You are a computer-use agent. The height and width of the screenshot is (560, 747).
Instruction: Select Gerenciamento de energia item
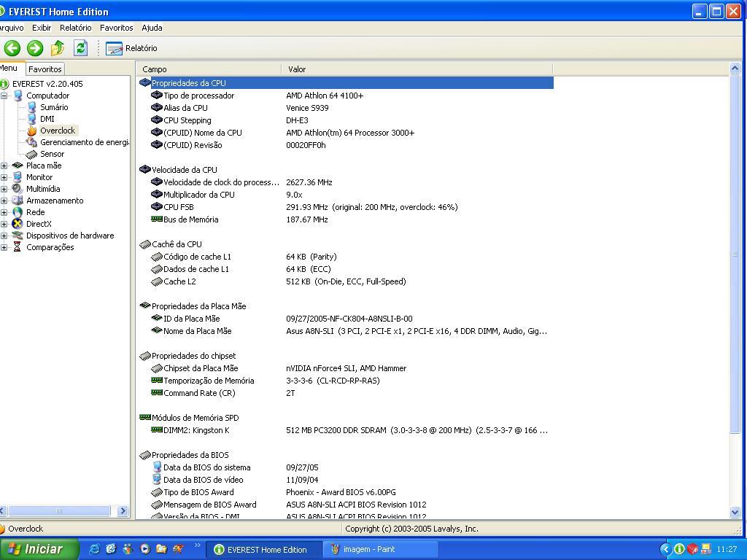click(x=85, y=142)
